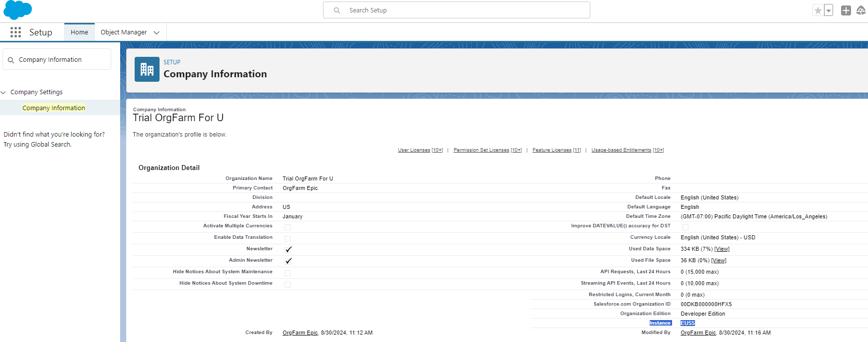Click the Quick Find magnifier icon
This screenshot has height=342, width=868.
point(11,60)
